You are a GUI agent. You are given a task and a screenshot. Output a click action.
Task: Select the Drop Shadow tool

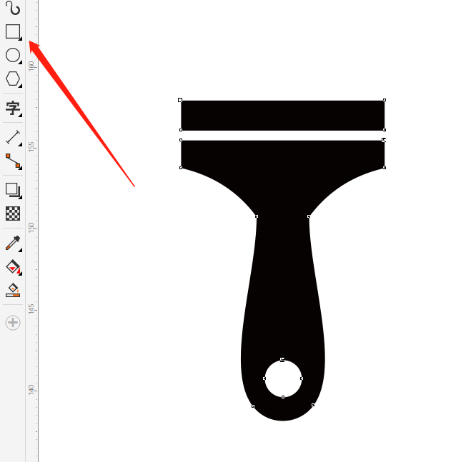click(13, 191)
